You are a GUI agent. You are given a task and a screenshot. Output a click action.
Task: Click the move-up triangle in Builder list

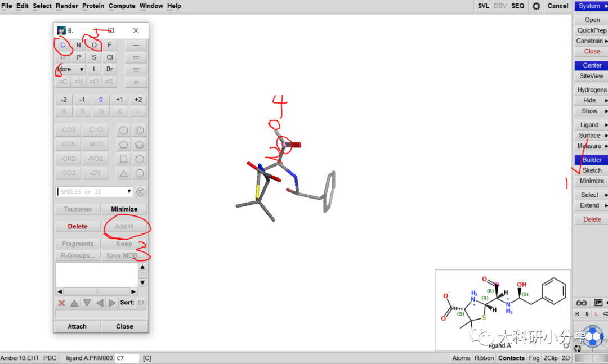[x=74, y=303]
